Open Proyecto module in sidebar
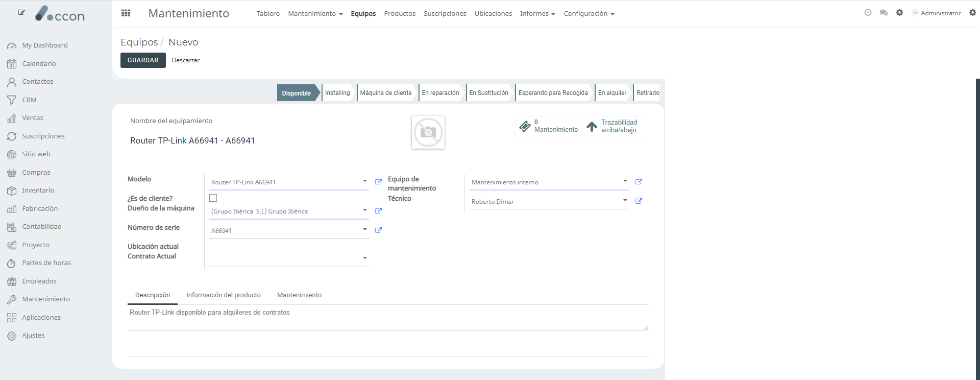Viewport: 980px width, 380px height. (x=36, y=245)
